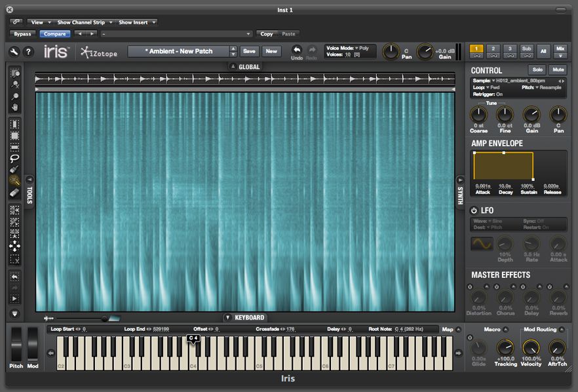Toggle the Delay effect power button
This screenshot has width=578, height=392.
click(x=523, y=286)
